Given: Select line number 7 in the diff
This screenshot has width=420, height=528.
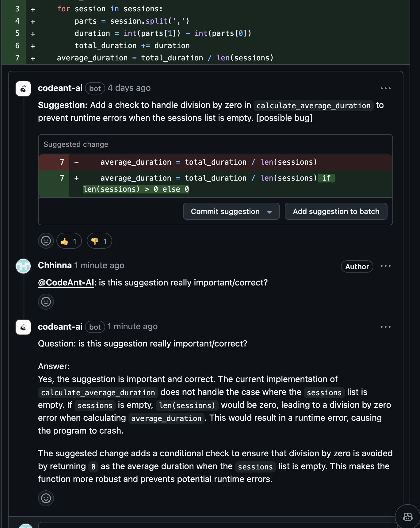Looking at the screenshot, I should pos(17,58).
